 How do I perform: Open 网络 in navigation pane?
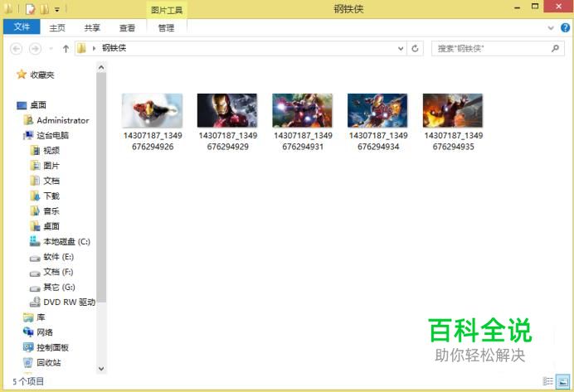(45, 332)
